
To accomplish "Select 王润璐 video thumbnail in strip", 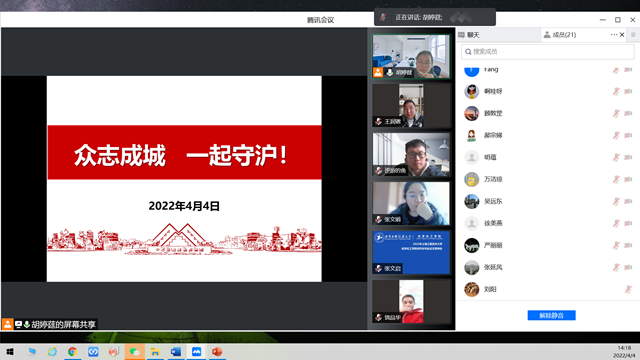I will [411, 105].
